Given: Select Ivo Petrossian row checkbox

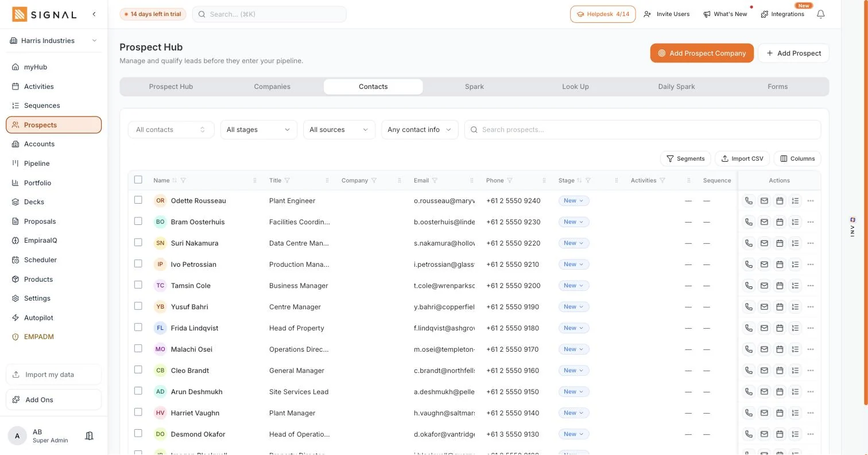Looking at the screenshot, I should click(x=138, y=264).
